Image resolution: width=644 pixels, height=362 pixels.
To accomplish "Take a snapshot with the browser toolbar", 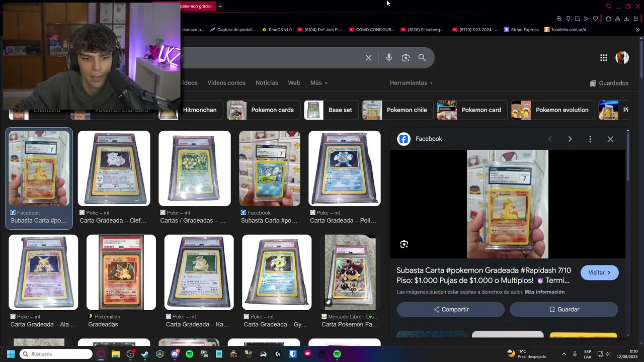I will (x=577, y=19).
